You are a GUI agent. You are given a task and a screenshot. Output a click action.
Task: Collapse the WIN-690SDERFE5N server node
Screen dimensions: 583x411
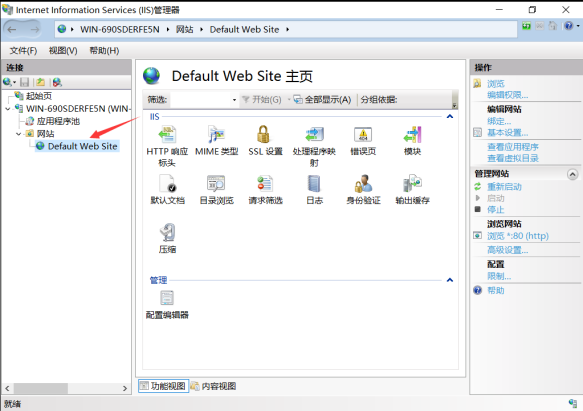[8, 109]
